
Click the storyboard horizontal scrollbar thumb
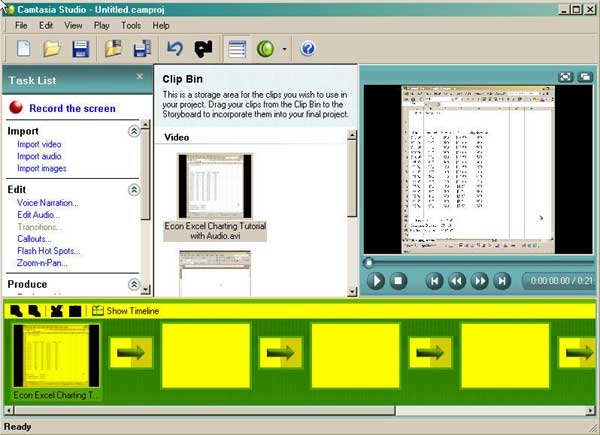204,411
